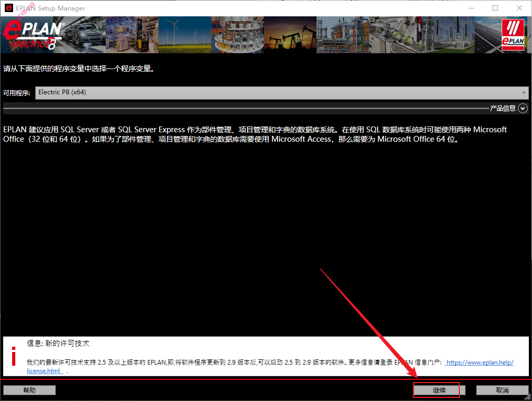Image resolution: width=532 pixels, height=401 pixels.
Task: Maximize the Setup Manager window
Action: click(495, 8)
